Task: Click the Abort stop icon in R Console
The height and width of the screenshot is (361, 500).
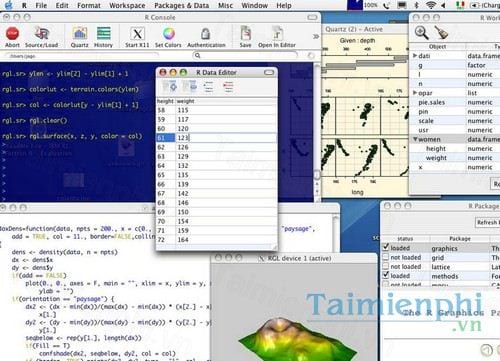Action: coord(13,33)
